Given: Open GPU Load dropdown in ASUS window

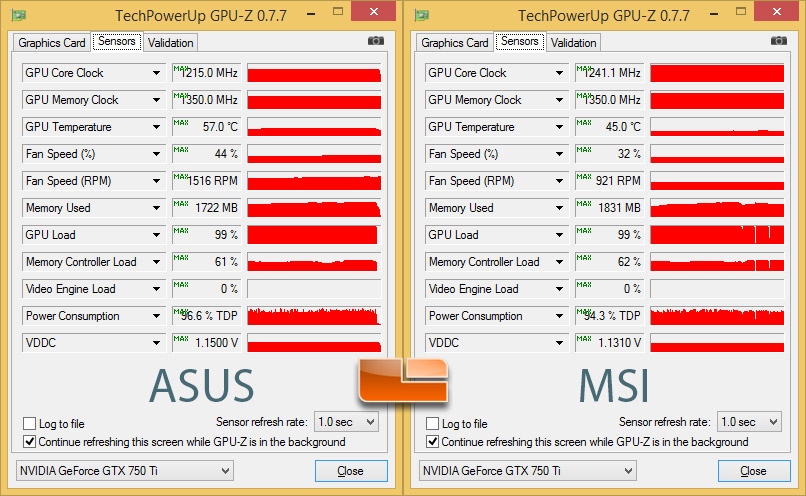Looking at the screenshot, I should pos(94,235).
